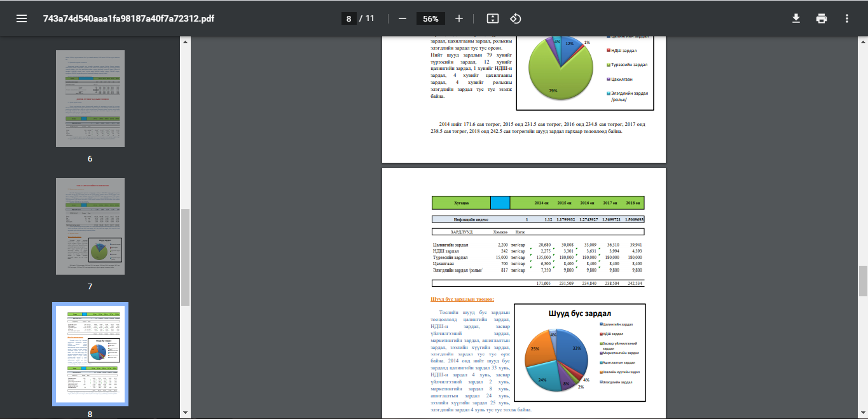The image size is (868, 419).
Task: Click the total value 171,605
Action: click(x=543, y=283)
